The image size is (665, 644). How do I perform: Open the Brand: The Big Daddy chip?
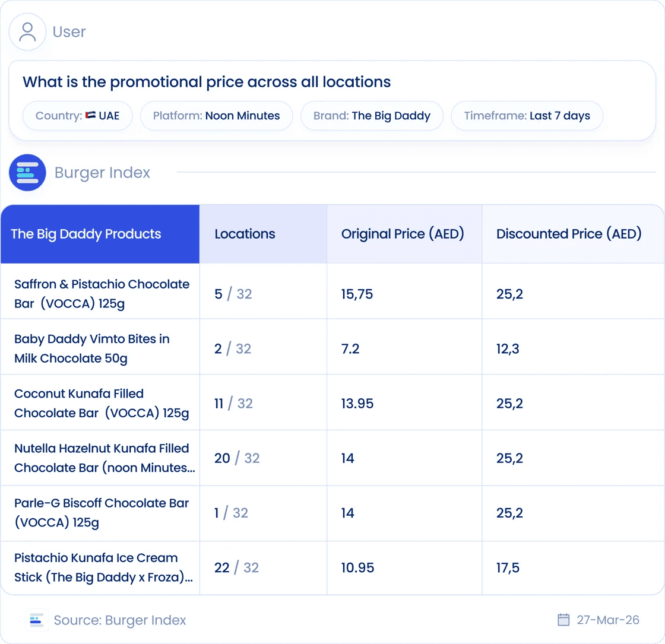tap(372, 116)
